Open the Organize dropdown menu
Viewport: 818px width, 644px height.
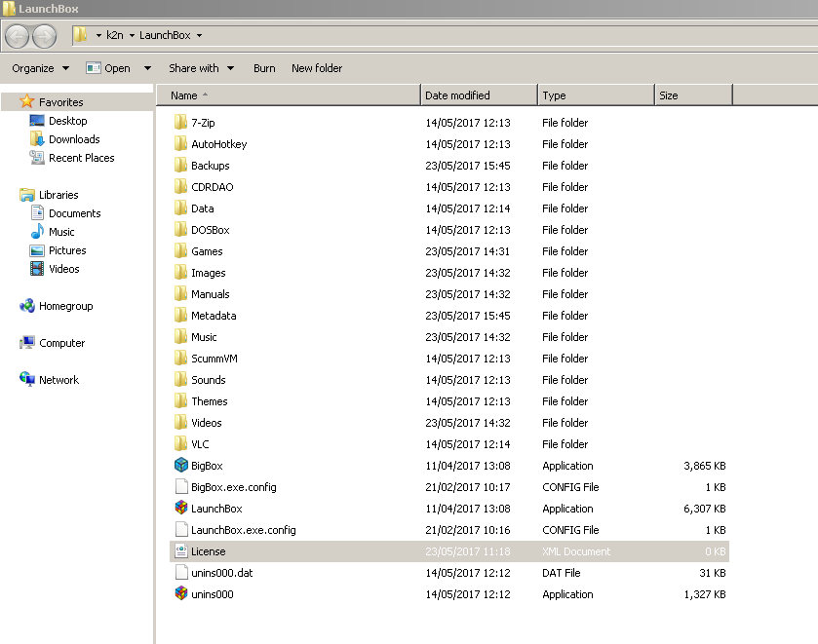tap(40, 68)
